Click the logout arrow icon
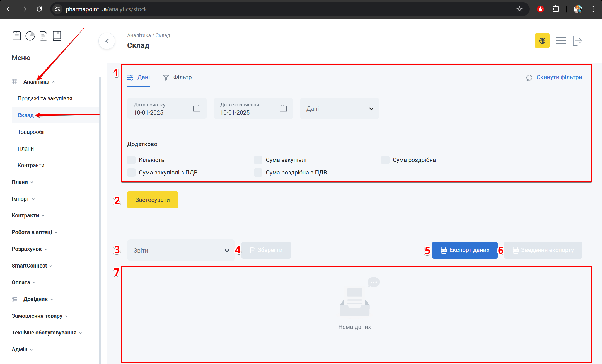 coord(577,41)
